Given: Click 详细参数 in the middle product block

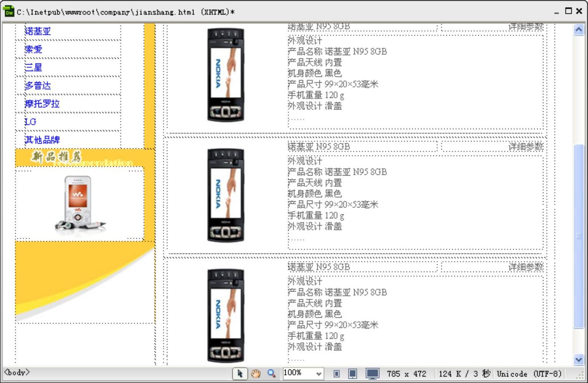Looking at the screenshot, I should pyautogui.click(x=526, y=146).
